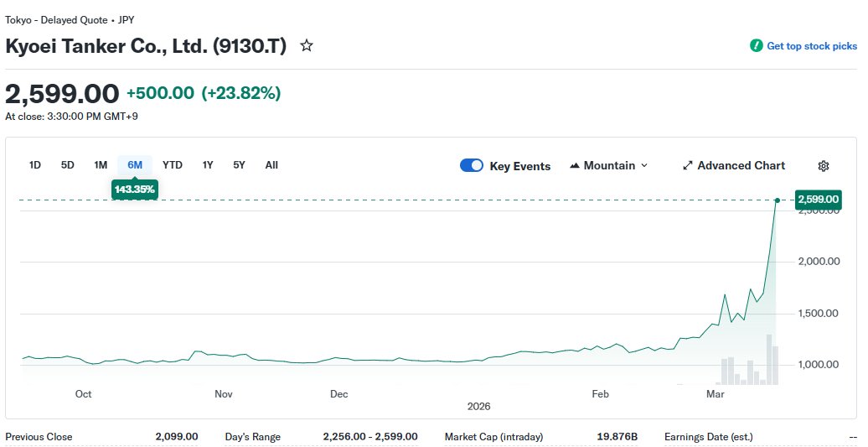
Task: Click the Market Cap (intraday) label
Action: [x=493, y=436]
